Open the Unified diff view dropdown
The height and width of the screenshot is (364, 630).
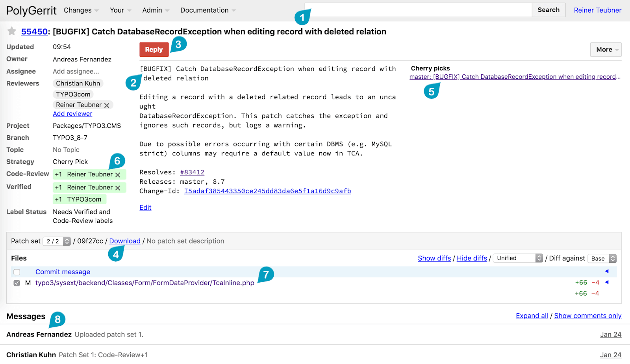(518, 258)
